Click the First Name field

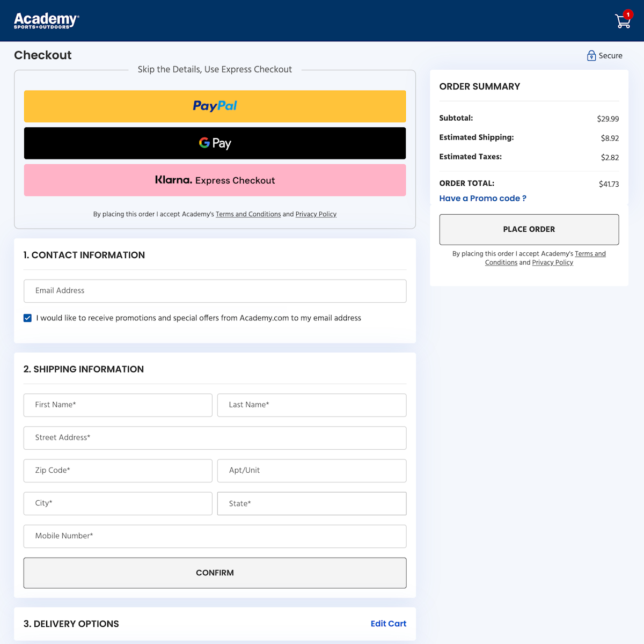(118, 405)
